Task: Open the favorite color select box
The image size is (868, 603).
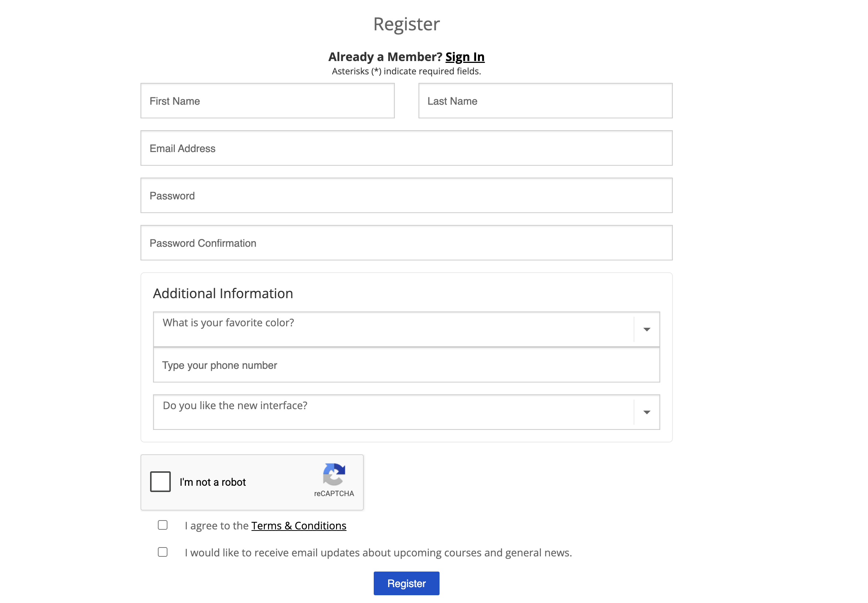Action: (406, 329)
